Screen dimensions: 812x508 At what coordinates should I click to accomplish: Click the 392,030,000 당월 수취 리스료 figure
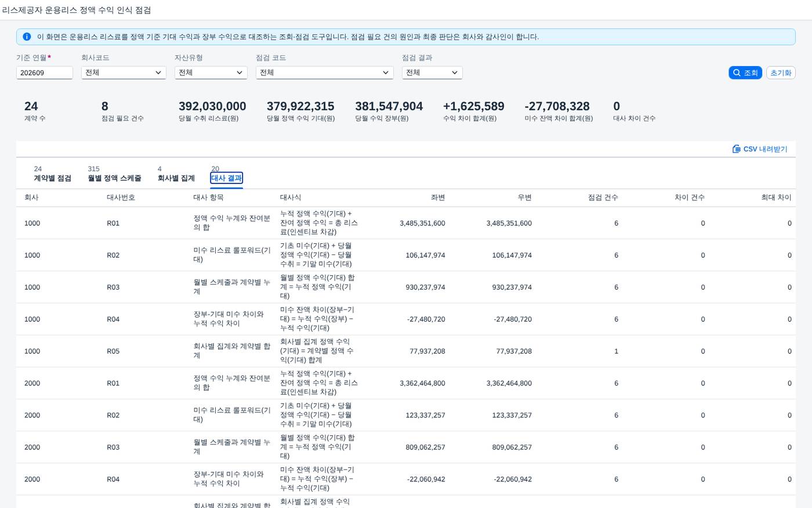pos(212,106)
